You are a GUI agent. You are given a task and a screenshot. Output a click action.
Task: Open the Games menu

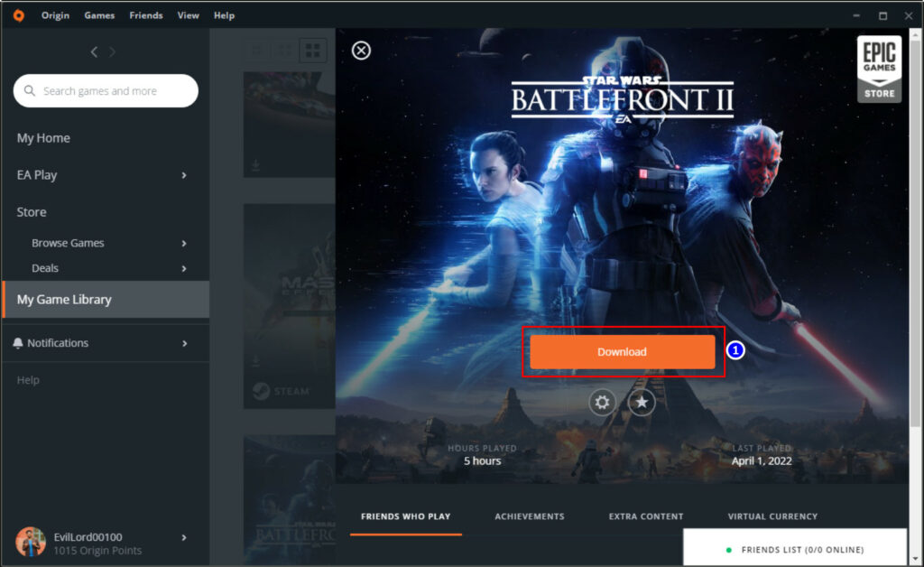[x=99, y=15]
